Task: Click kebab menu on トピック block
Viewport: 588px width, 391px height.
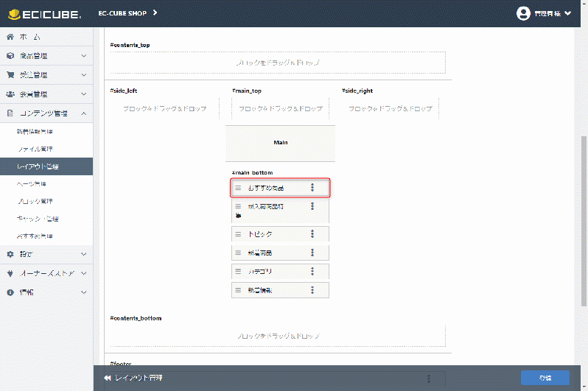Action: 312,234
